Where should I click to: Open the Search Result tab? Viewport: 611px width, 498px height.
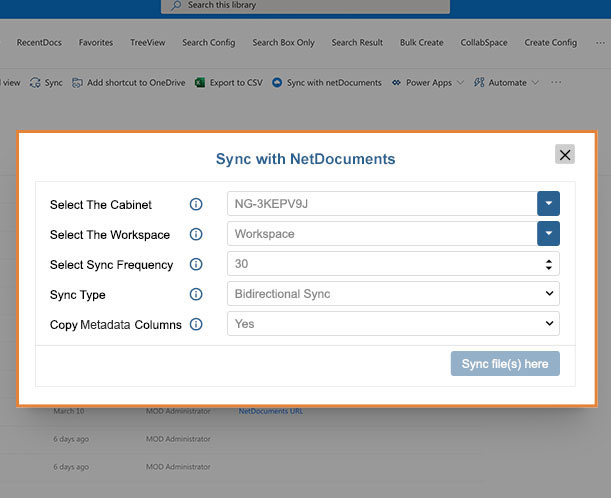click(357, 42)
